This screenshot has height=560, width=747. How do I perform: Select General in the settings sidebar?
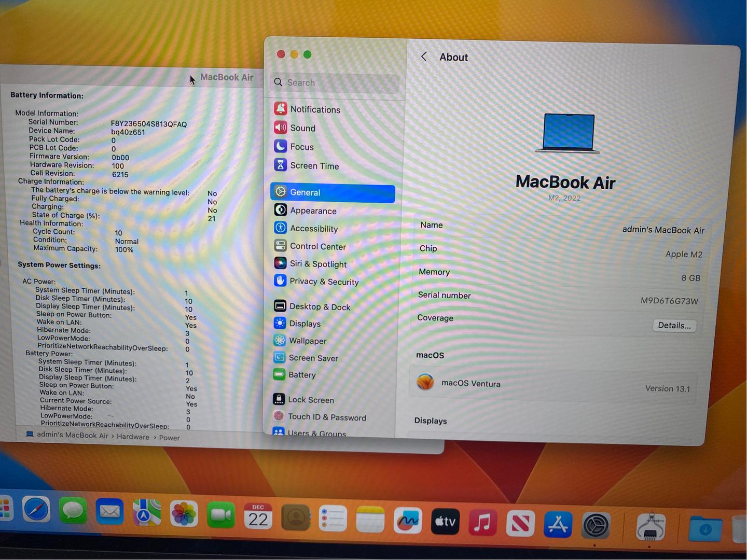(333, 192)
